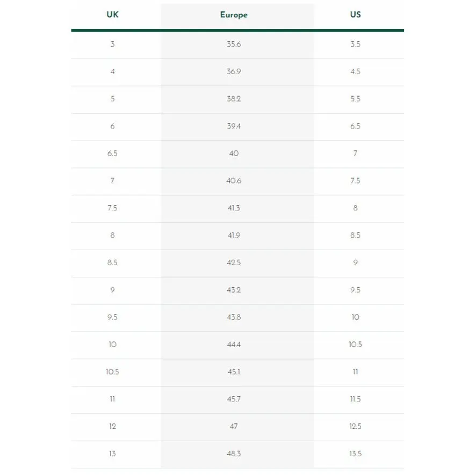Click Europe size 44.4 value
This screenshot has height=475, width=476.
click(x=234, y=345)
